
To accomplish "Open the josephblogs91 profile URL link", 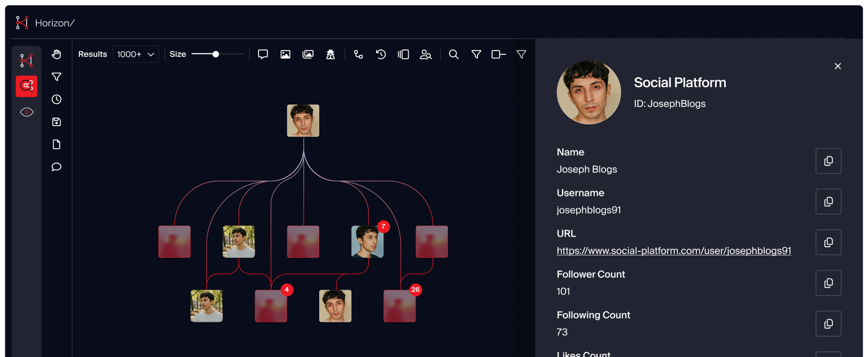I will tap(673, 251).
